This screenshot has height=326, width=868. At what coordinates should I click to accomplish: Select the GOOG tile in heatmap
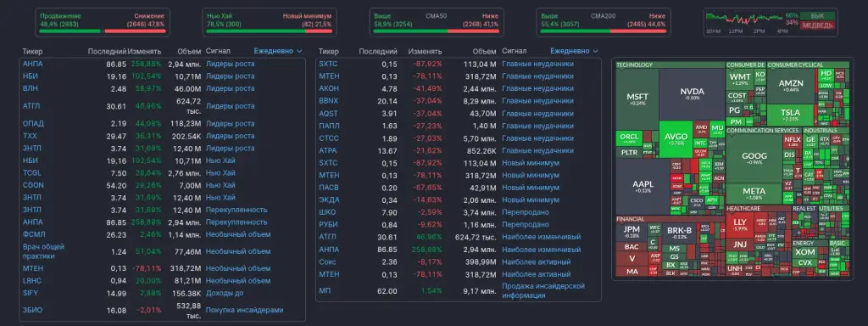coord(754,159)
